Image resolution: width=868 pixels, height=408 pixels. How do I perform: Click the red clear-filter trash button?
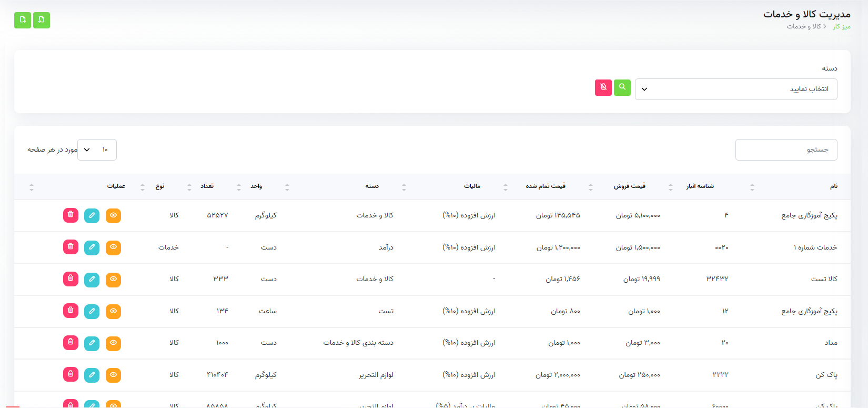click(603, 87)
